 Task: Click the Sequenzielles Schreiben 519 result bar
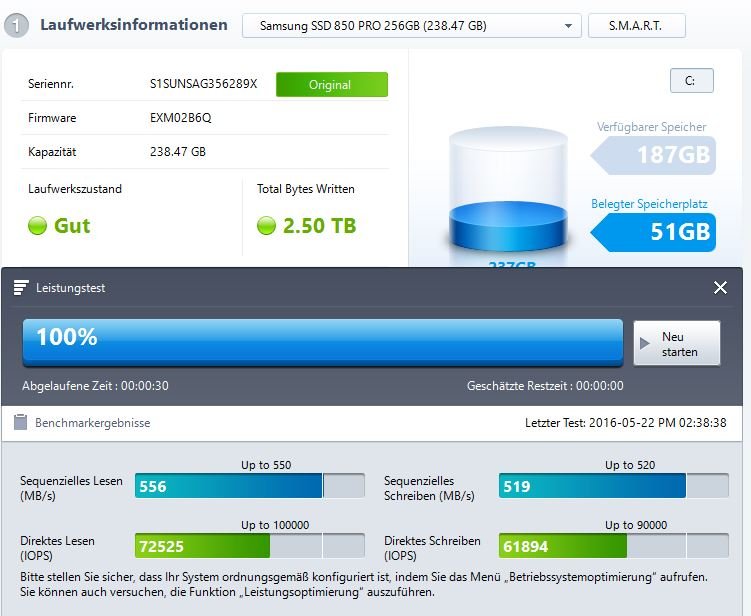coord(614,486)
